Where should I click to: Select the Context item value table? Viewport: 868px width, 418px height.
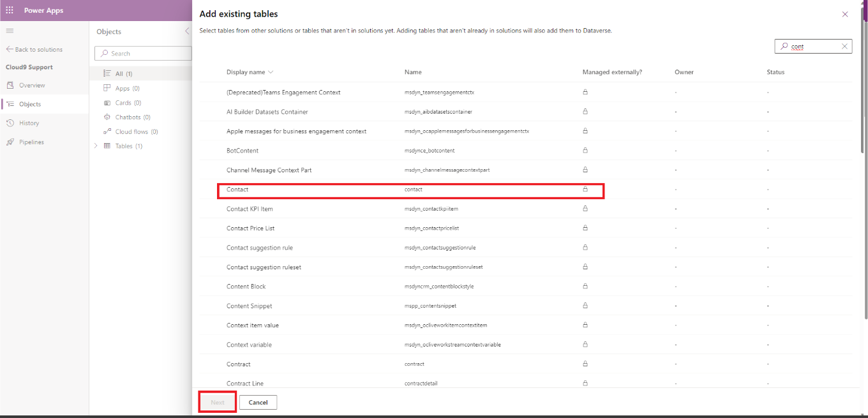click(525, 325)
